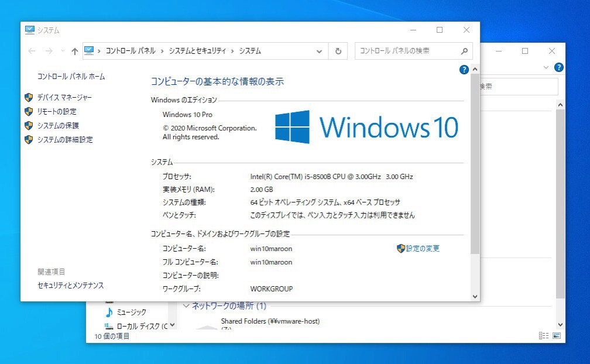Select ミュージック in Explorer navigation pane
The height and width of the screenshot is (364, 590).
pyautogui.click(x=131, y=312)
